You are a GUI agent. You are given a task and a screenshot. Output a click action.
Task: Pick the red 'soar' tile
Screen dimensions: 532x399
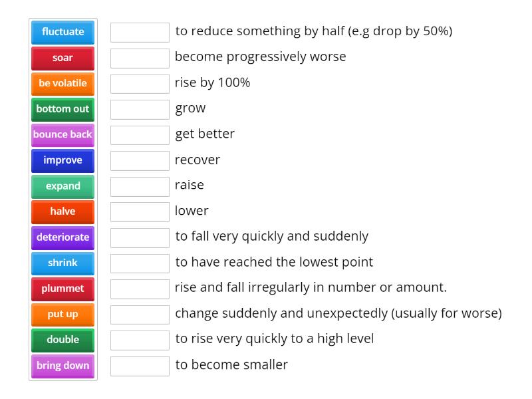click(x=63, y=58)
